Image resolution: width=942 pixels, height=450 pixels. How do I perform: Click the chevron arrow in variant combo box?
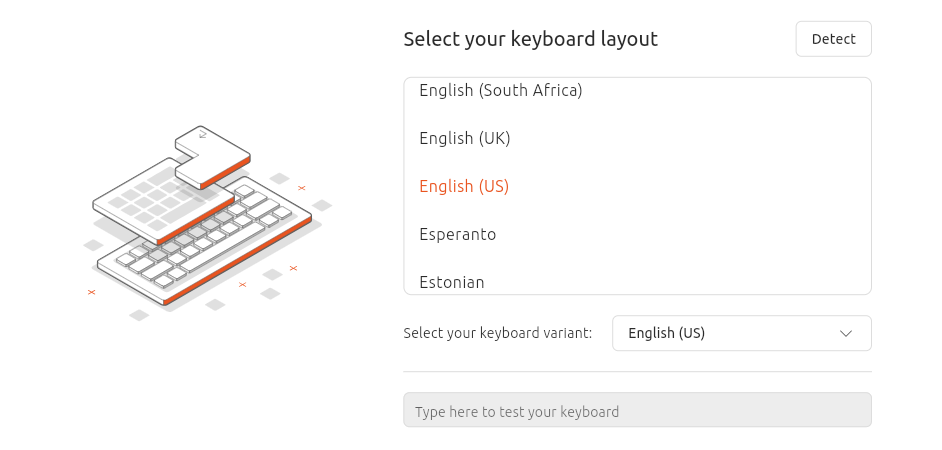click(x=846, y=333)
